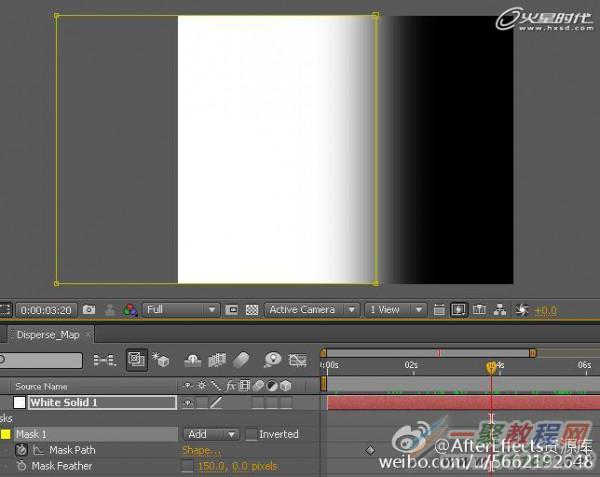
Task: Open the Add mask mode dropdown
Action: pyautogui.click(x=211, y=434)
